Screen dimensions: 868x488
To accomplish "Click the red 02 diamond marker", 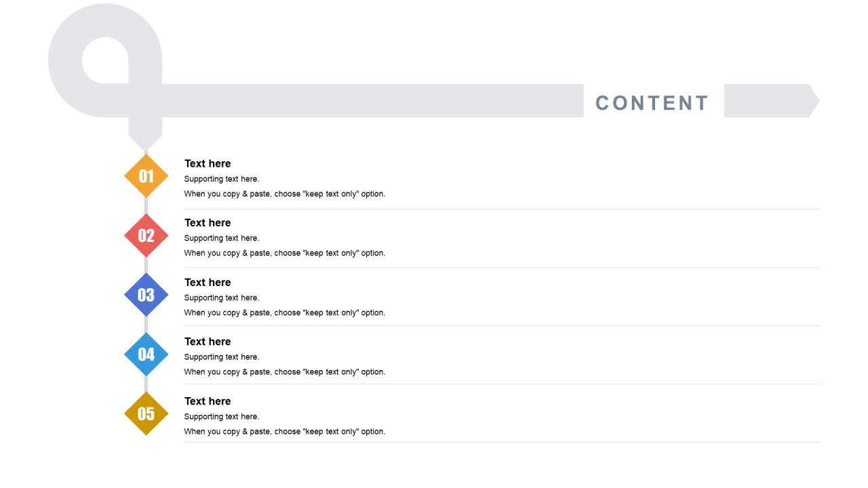I will pos(146,235).
